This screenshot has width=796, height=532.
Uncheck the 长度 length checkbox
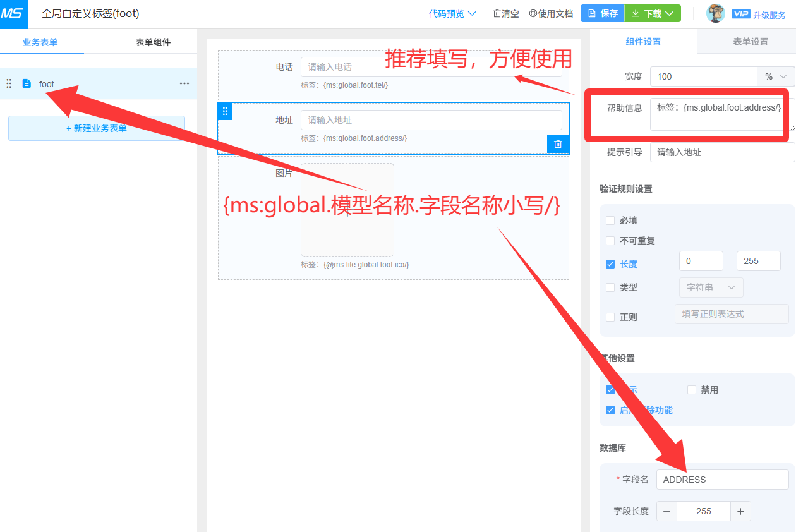(610, 264)
